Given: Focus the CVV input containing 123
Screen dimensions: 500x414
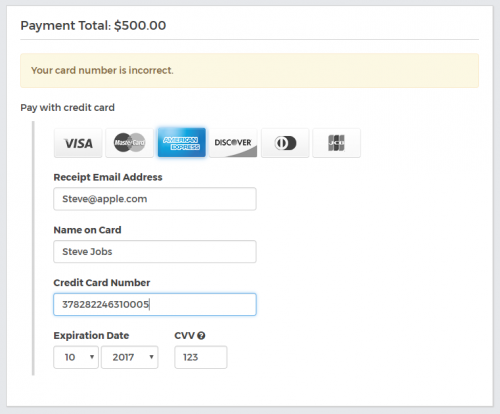Looking at the screenshot, I should (201, 357).
